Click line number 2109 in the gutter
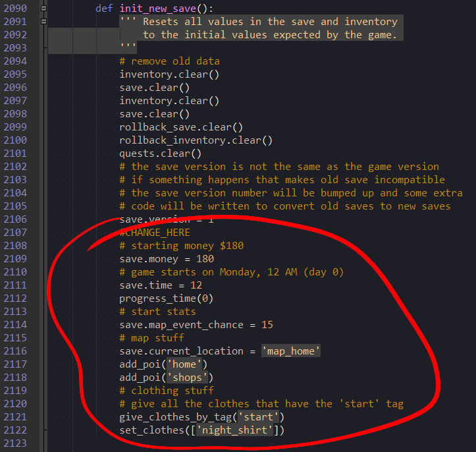This screenshot has width=476, height=452. tap(15, 259)
